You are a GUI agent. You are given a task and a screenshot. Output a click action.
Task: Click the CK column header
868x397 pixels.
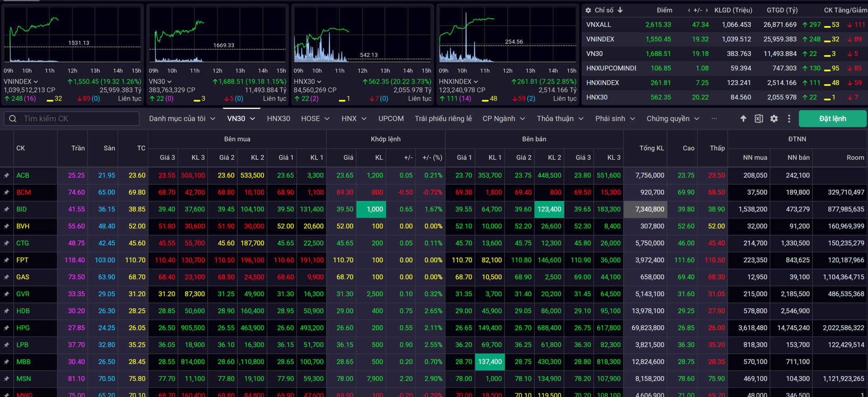coord(21,148)
